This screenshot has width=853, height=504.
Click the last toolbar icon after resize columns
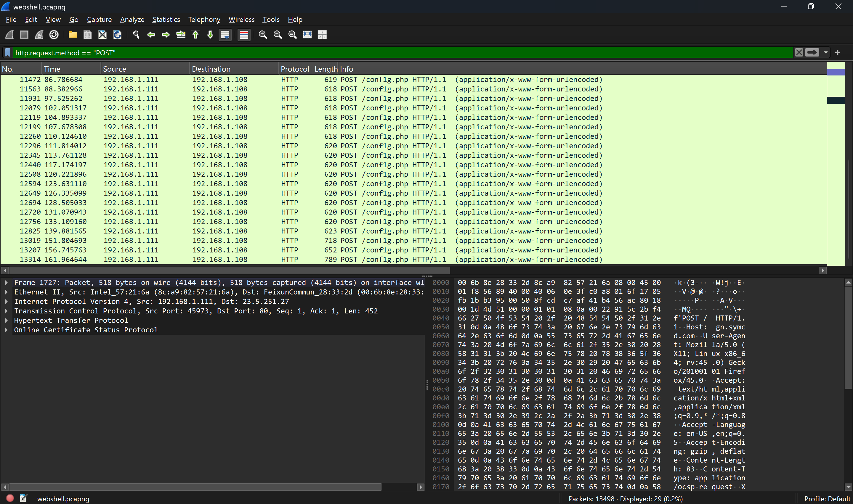(x=322, y=35)
